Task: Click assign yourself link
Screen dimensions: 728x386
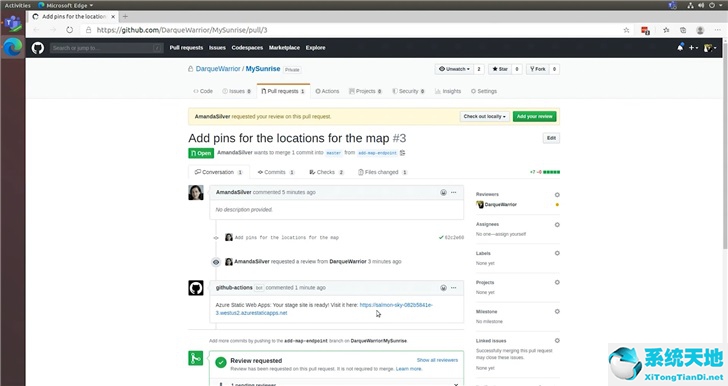Action: tap(511, 234)
